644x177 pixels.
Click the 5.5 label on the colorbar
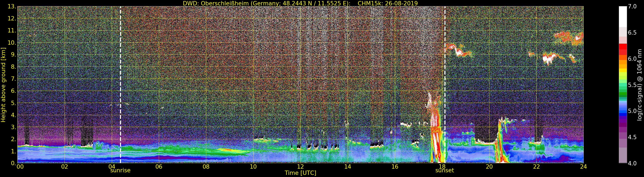[632, 85]
